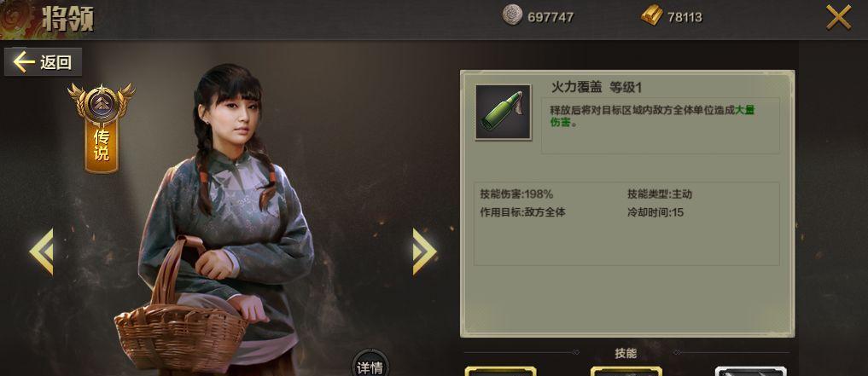Open the 详情 details button
Screen dimensions: 868x376
[x=370, y=365]
